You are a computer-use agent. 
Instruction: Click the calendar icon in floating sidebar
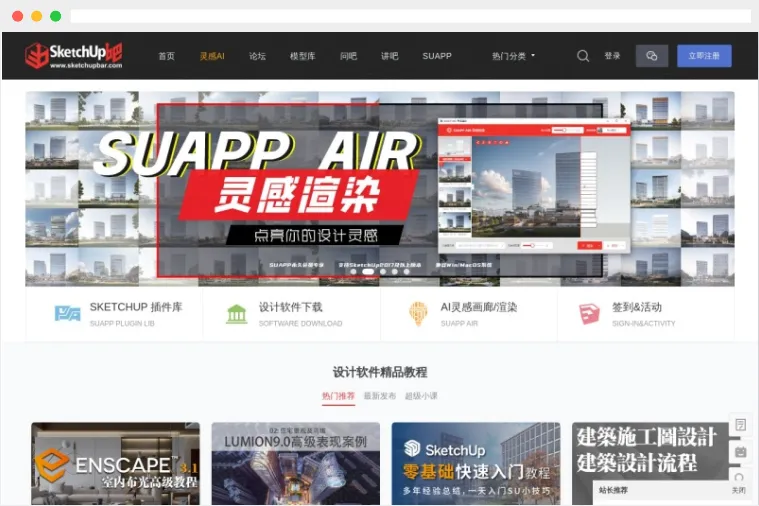[x=740, y=451]
